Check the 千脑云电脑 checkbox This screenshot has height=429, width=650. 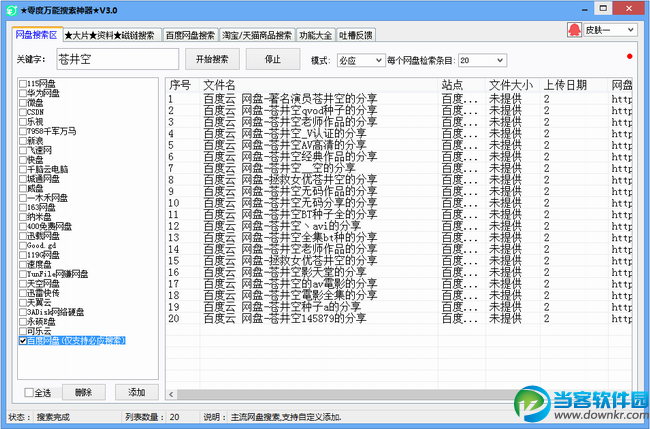(x=23, y=170)
